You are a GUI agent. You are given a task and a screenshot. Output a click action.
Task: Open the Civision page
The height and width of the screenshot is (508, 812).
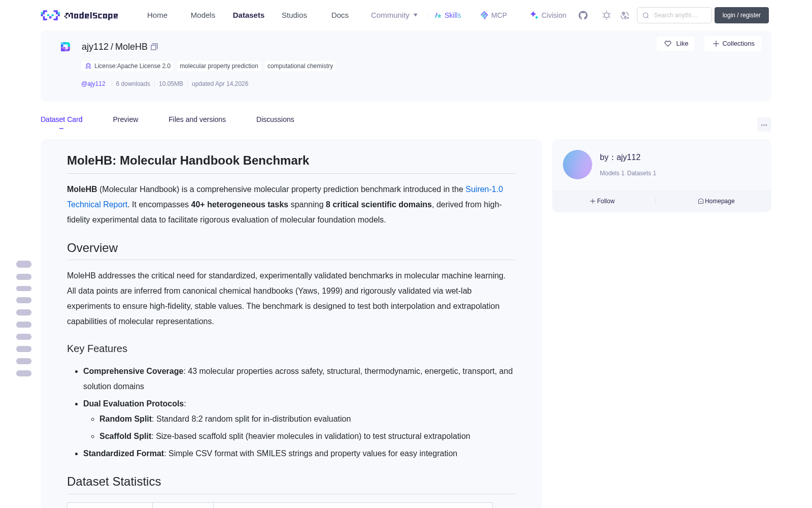pyautogui.click(x=548, y=15)
